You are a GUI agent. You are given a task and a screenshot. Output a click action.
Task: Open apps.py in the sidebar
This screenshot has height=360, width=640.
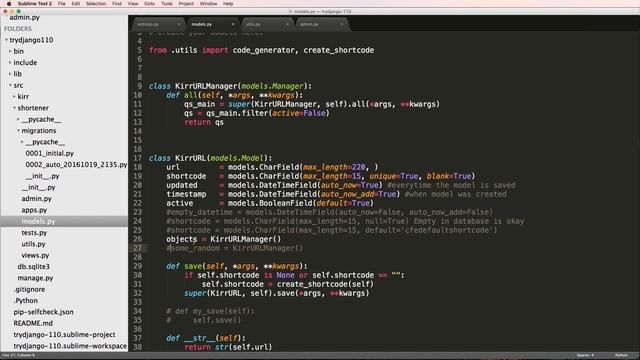(x=34, y=210)
